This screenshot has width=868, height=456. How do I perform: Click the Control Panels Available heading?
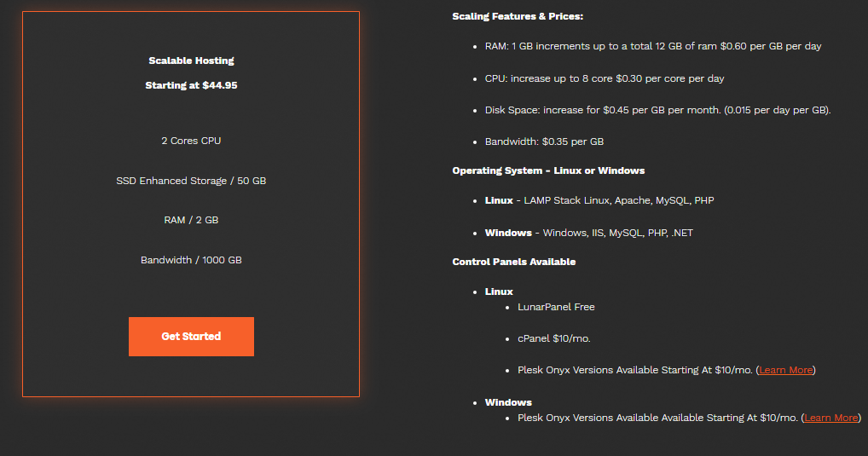click(513, 262)
